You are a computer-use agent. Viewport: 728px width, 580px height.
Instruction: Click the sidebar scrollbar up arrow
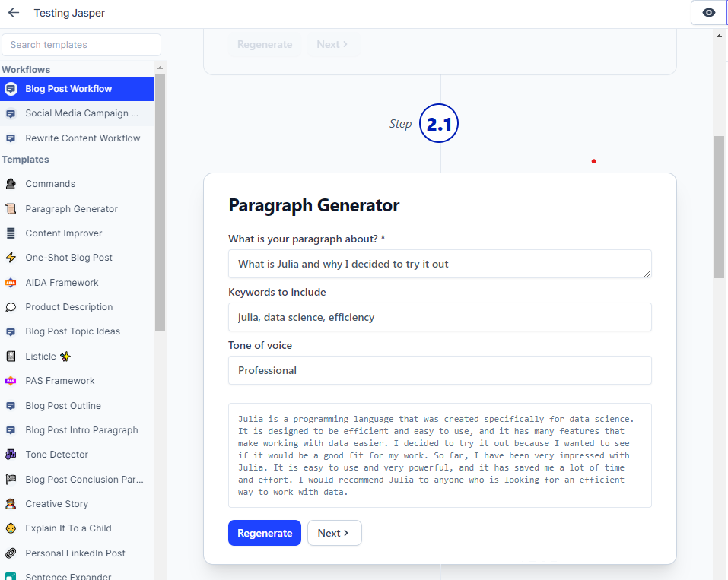coord(161,68)
